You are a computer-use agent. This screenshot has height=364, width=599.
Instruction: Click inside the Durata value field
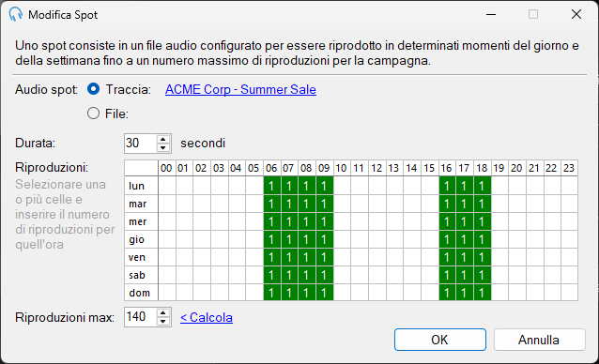coord(140,144)
